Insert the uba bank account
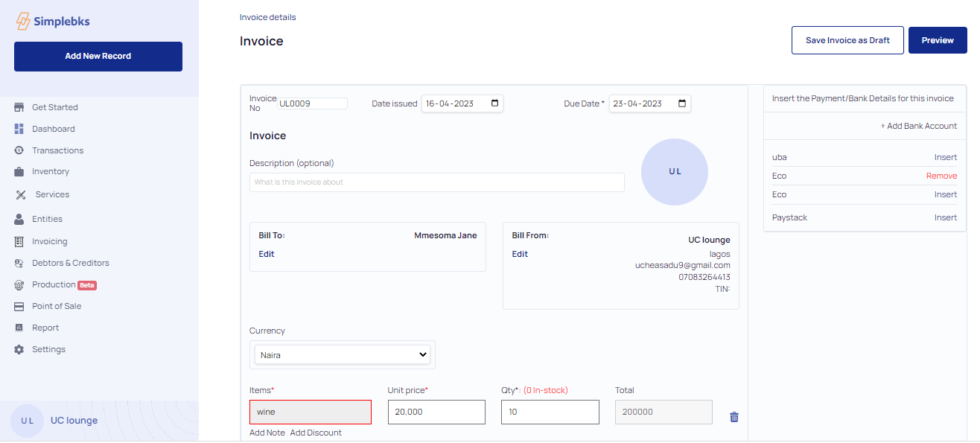980x443 pixels. click(946, 157)
